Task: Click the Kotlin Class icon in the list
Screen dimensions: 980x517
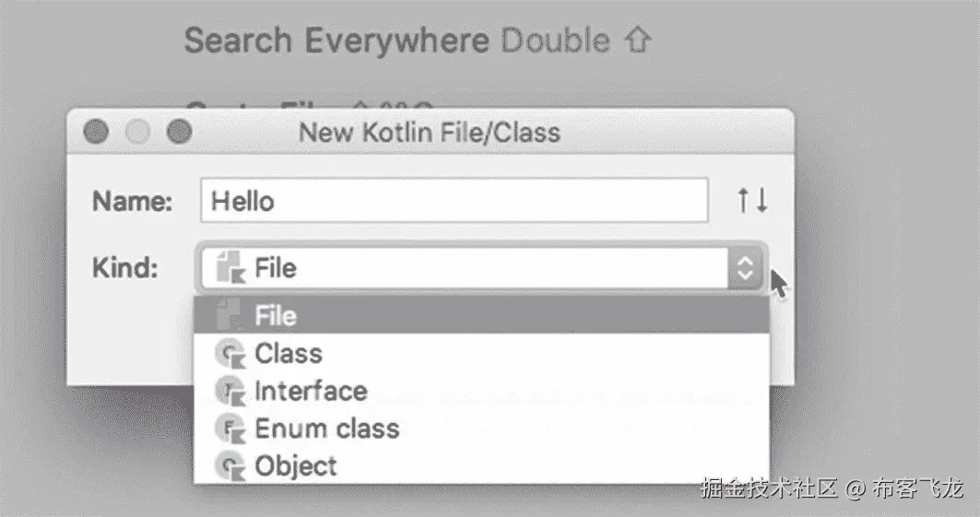Action: pyautogui.click(x=226, y=354)
